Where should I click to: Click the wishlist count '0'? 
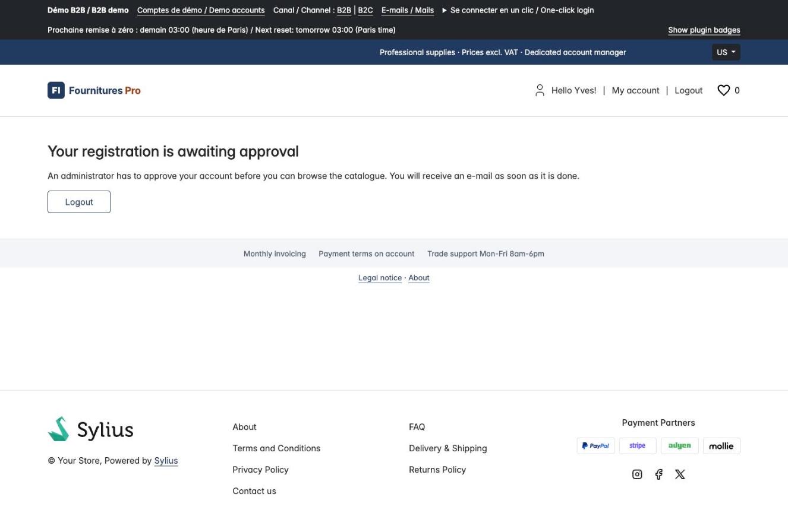pyautogui.click(x=737, y=90)
